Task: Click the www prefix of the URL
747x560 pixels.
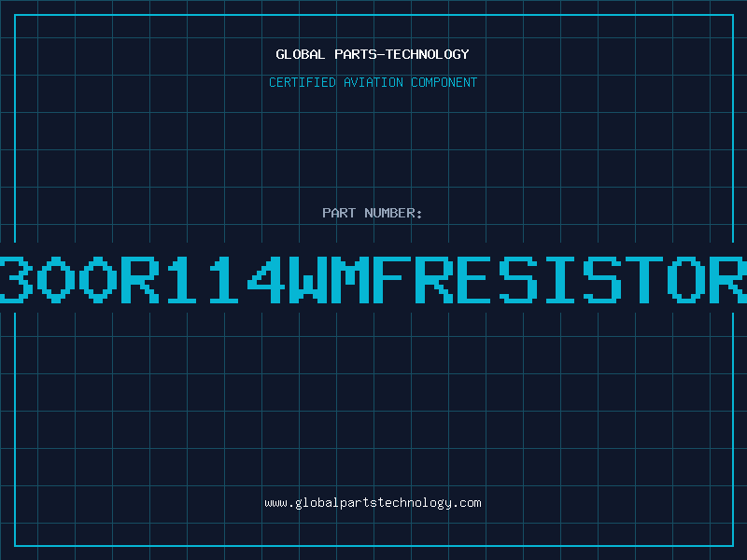Action: (x=275, y=503)
